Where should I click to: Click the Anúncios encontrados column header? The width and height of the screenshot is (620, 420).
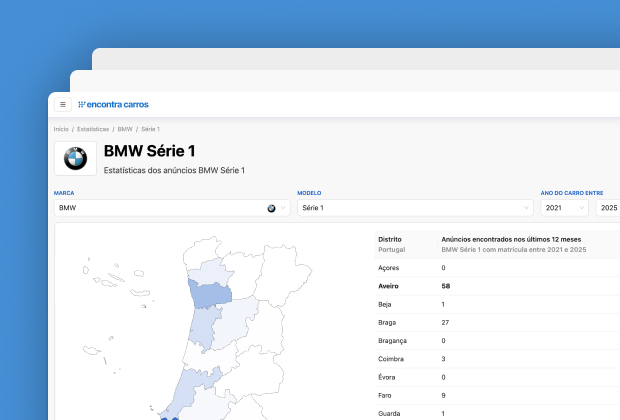point(511,239)
